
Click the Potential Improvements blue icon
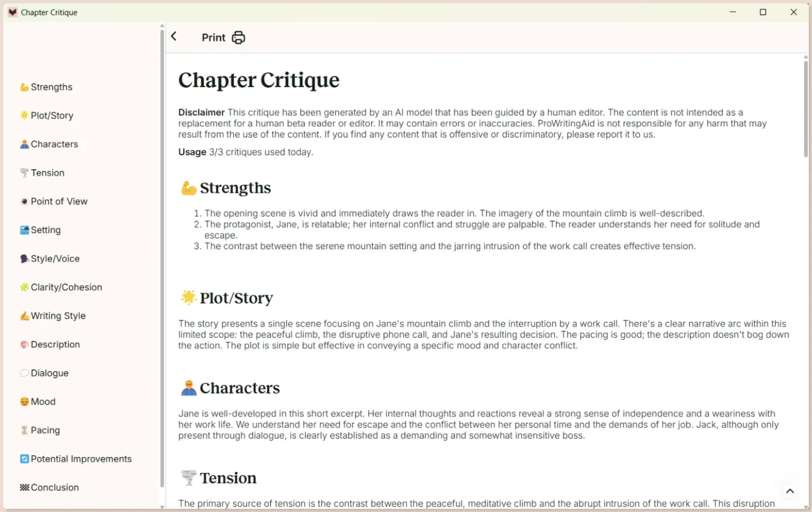point(24,458)
